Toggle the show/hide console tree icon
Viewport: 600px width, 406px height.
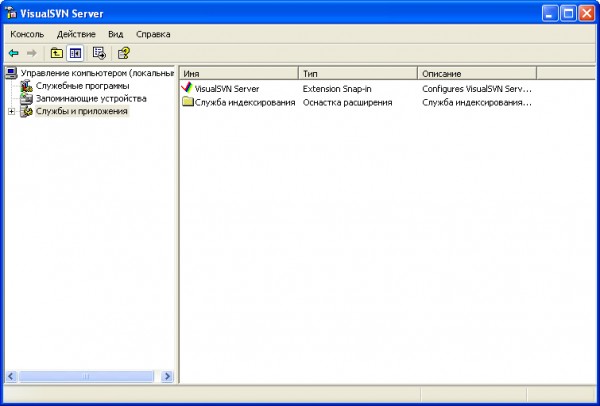pos(75,53)
